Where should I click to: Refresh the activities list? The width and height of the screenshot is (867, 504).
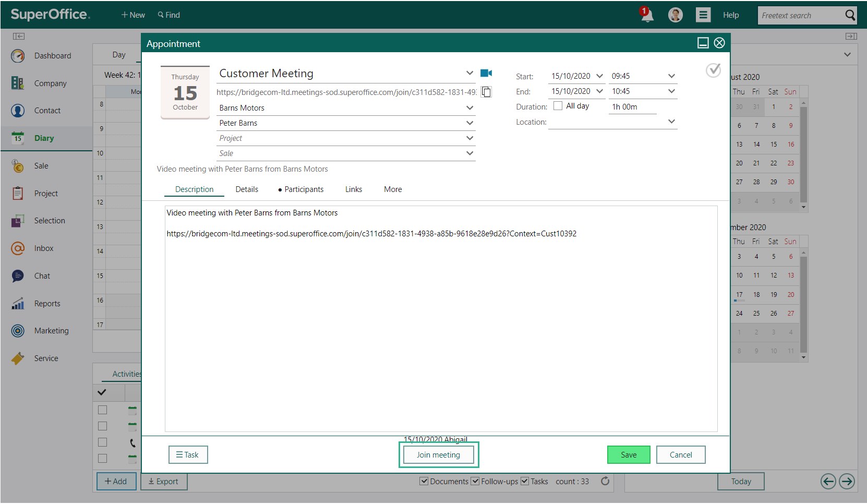pos(605,481)
